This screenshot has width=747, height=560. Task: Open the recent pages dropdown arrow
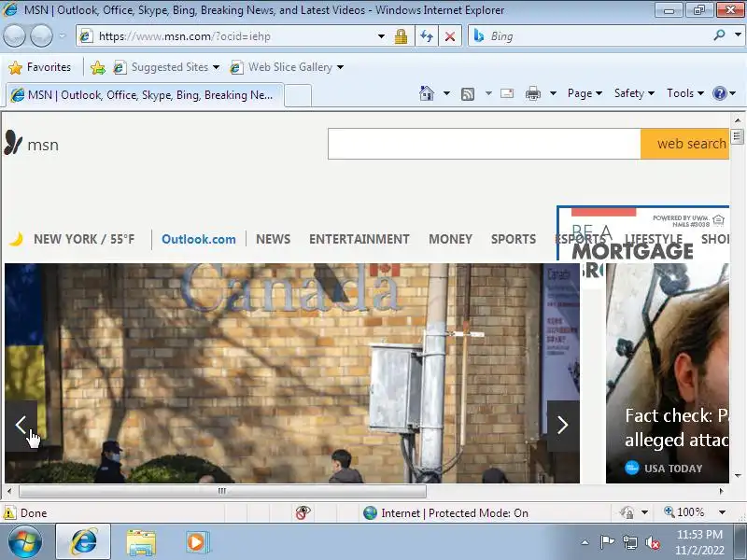pos(63,35)
